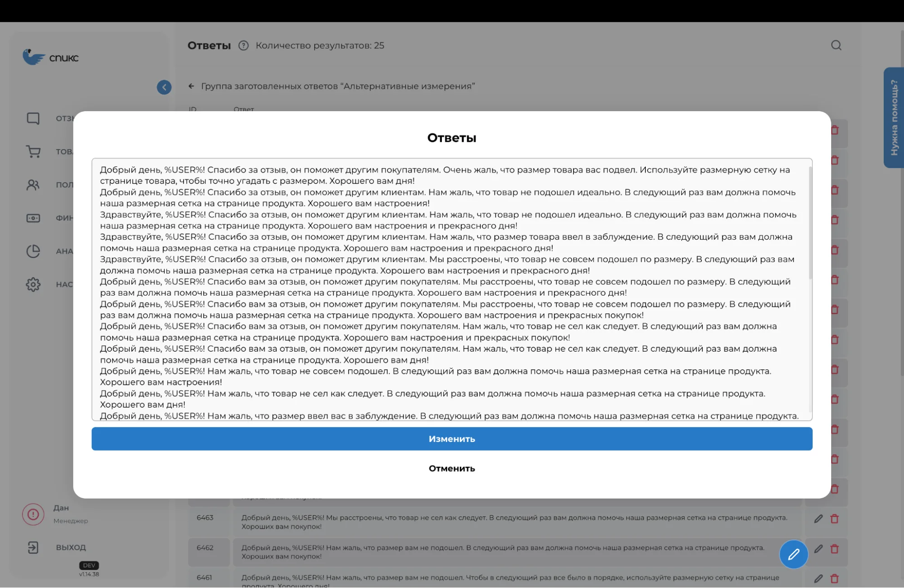Open the users icon in sidebar
The image size is (904, 588).
33,185
